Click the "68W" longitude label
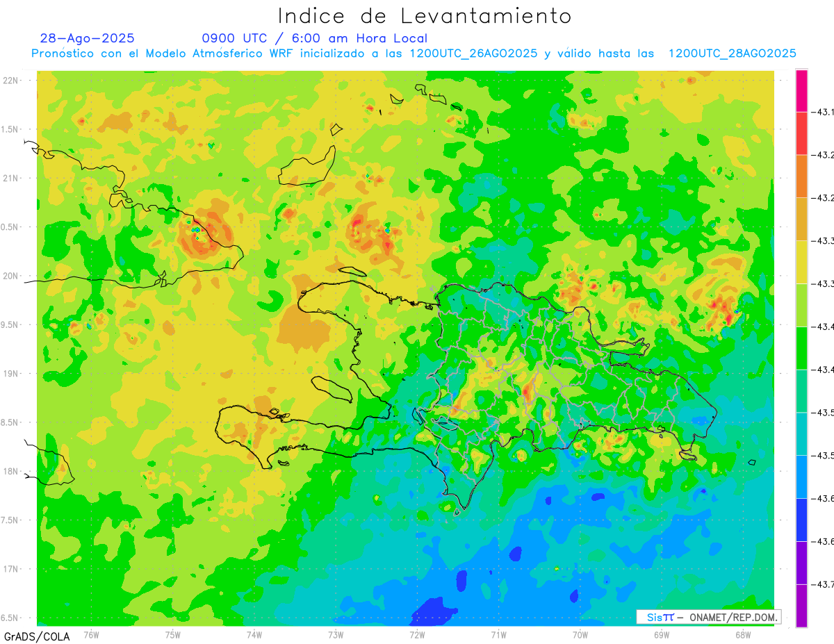Image resolution: width=834 pixels, height=644 pixels. tap(743, 635)
